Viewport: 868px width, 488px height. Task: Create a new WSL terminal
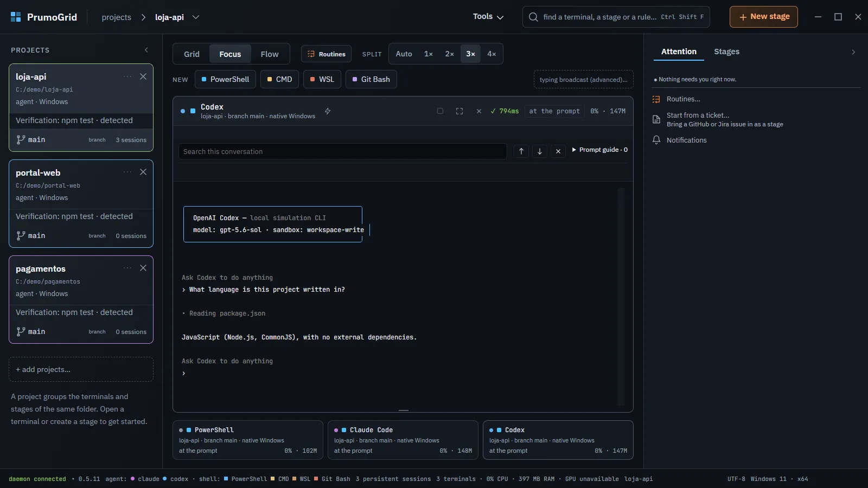322,79
